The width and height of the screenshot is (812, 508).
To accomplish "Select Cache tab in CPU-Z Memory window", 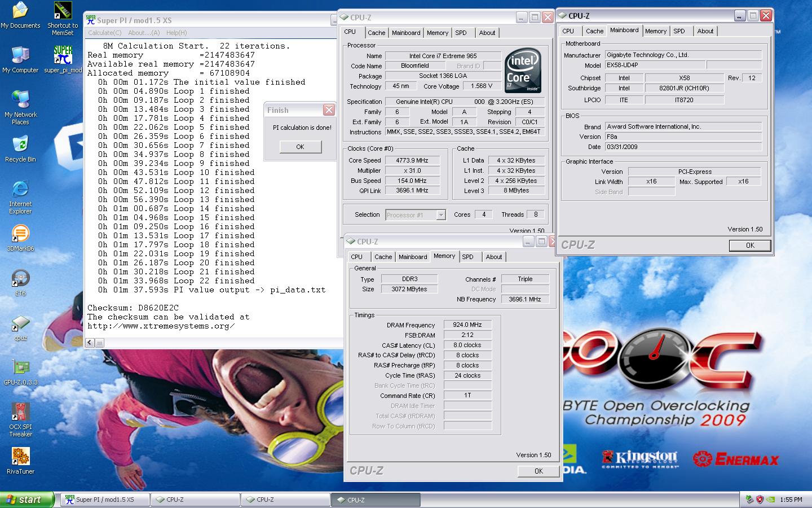I will 383,257.
